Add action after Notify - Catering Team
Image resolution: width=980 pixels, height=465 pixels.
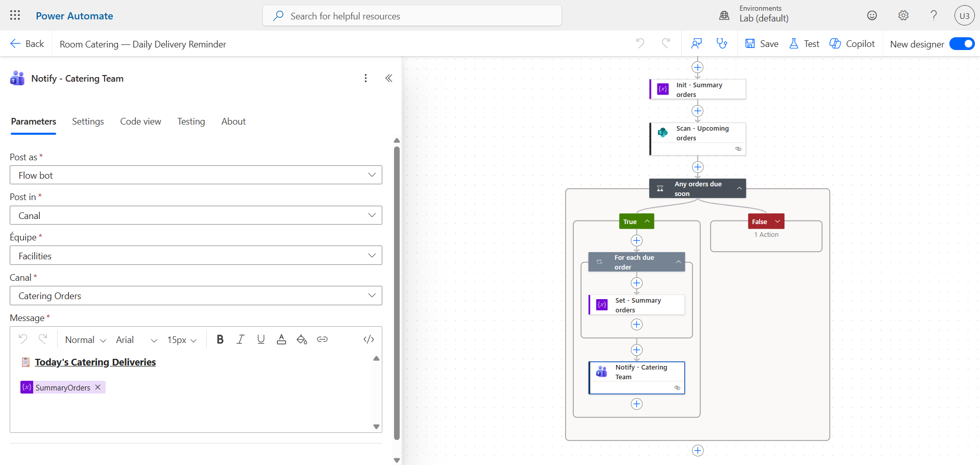(636, 404)
